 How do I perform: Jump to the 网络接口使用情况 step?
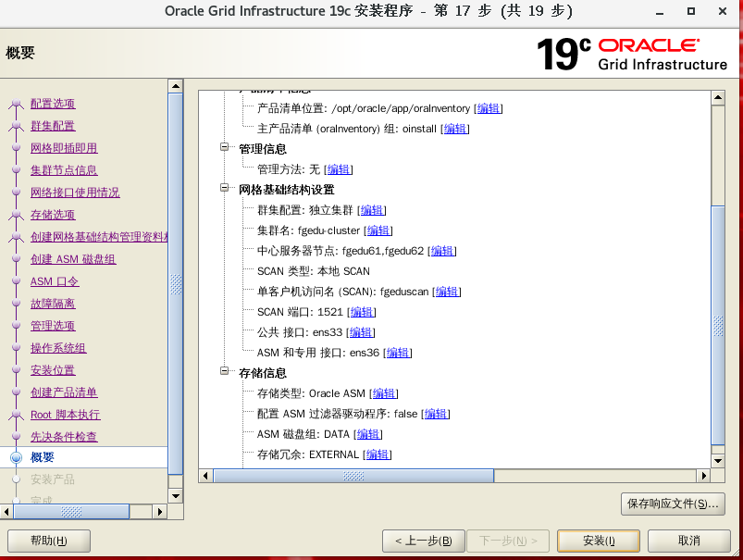tap(75, 193)
